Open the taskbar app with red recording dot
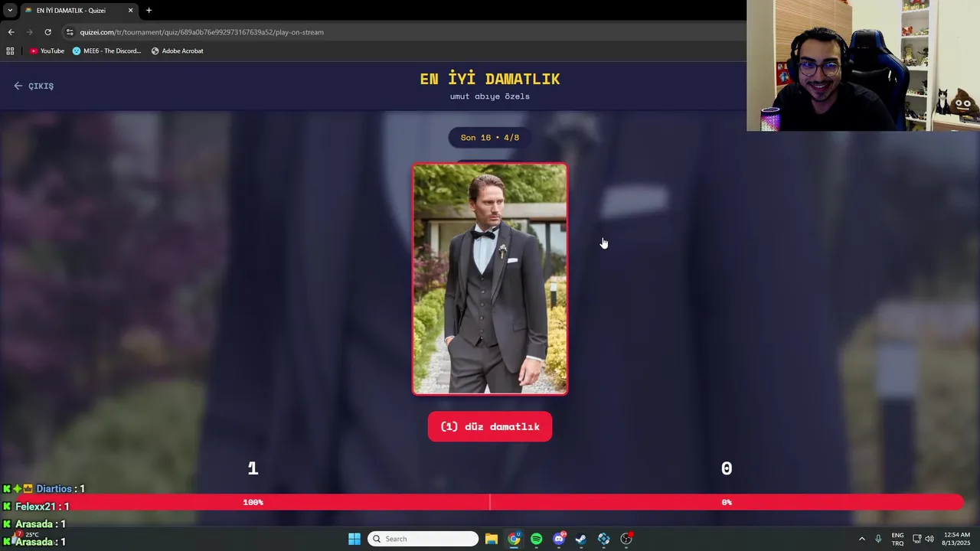This screenshot has width=980, height=551. [626, 539]
